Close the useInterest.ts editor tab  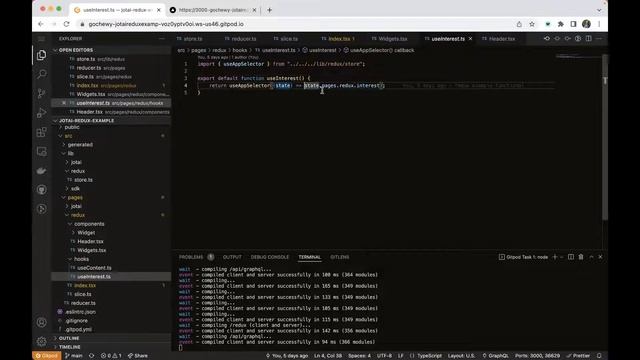[x=471, y=39]
